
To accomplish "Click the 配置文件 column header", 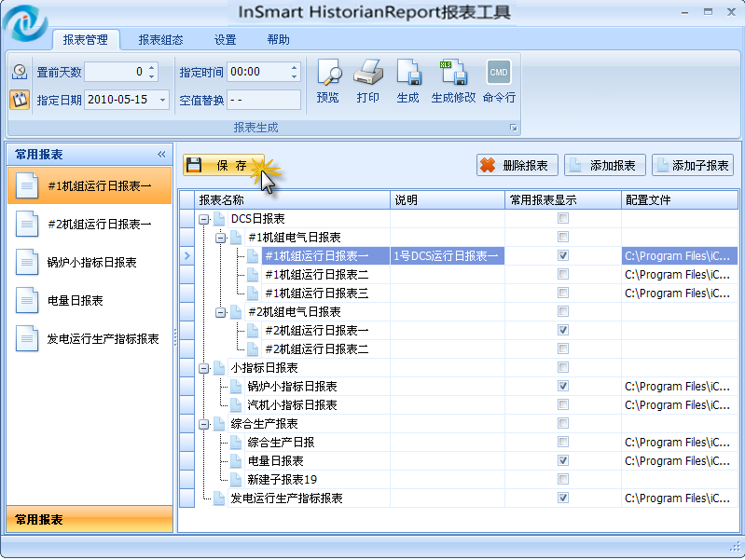I will point(680,200).
